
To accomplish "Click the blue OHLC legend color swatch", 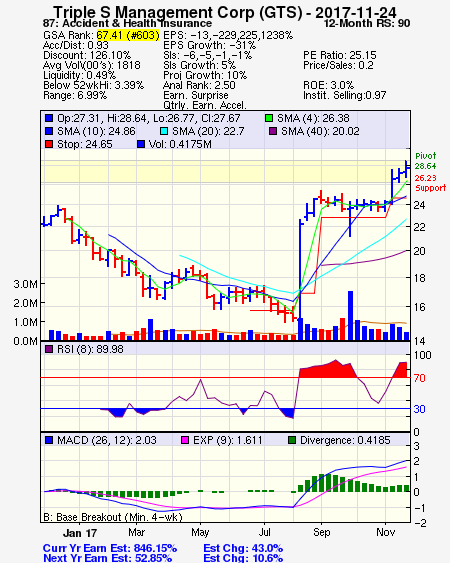I will point(49,118).
